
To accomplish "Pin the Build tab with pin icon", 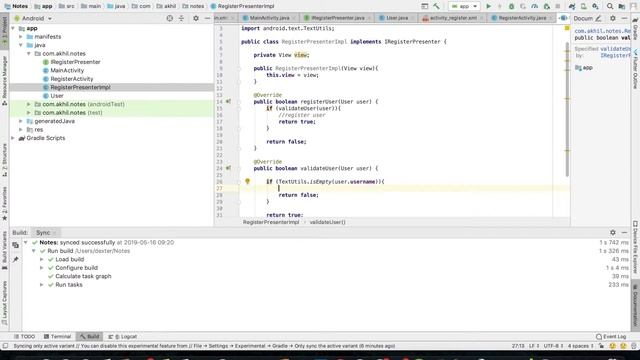I will point(16,259).
